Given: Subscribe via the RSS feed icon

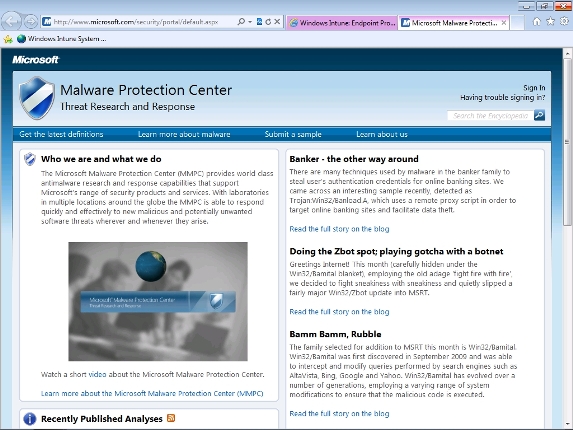Looking at the screenshot, I should pos(171,418).
